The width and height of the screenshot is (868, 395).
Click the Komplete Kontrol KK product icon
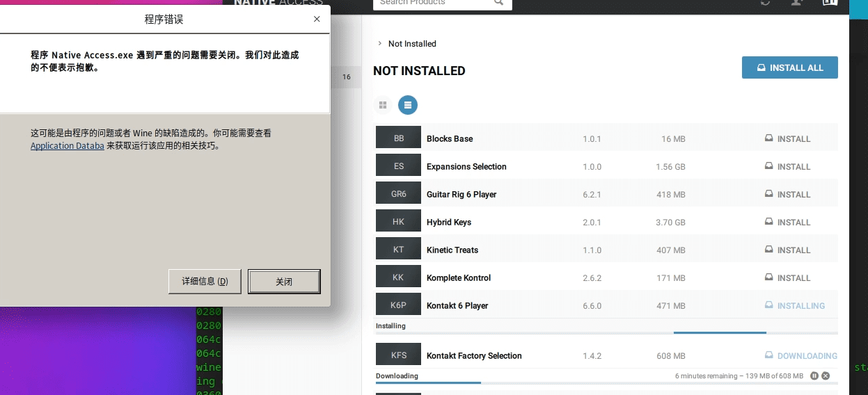(399, 276)
